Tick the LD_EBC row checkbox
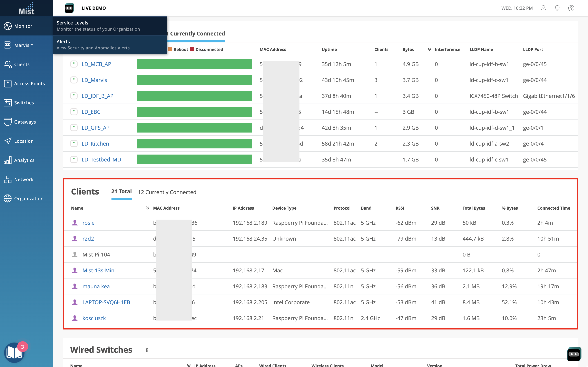The width and height of the screenshot is (588, 367). point(74,112)
